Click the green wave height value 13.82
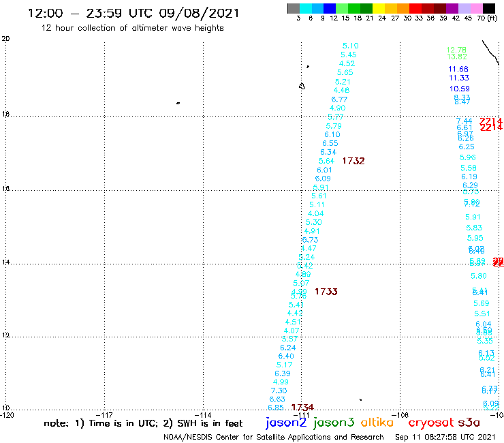This screenshot has width=504, height=443. point(456,57)
